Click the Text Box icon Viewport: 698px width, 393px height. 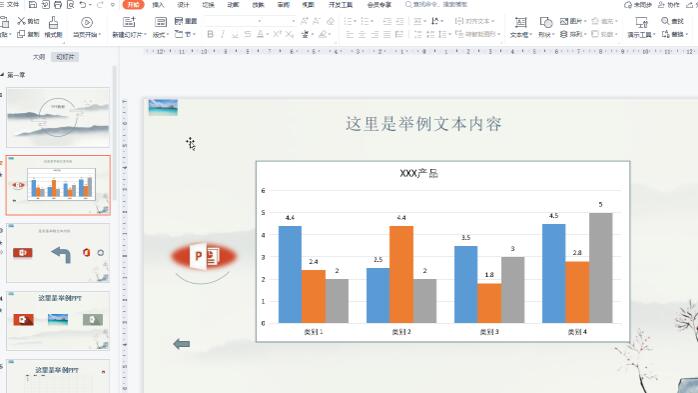[x=520, y=22]
